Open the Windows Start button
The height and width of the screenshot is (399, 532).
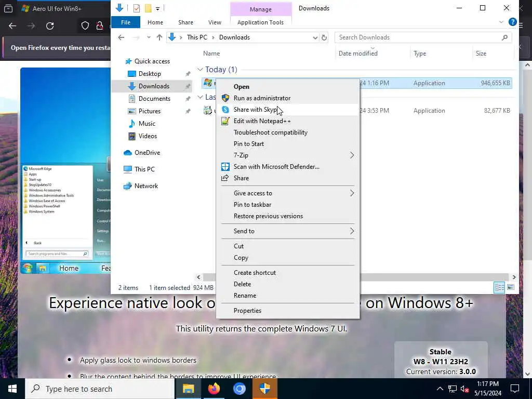[12, 389]
